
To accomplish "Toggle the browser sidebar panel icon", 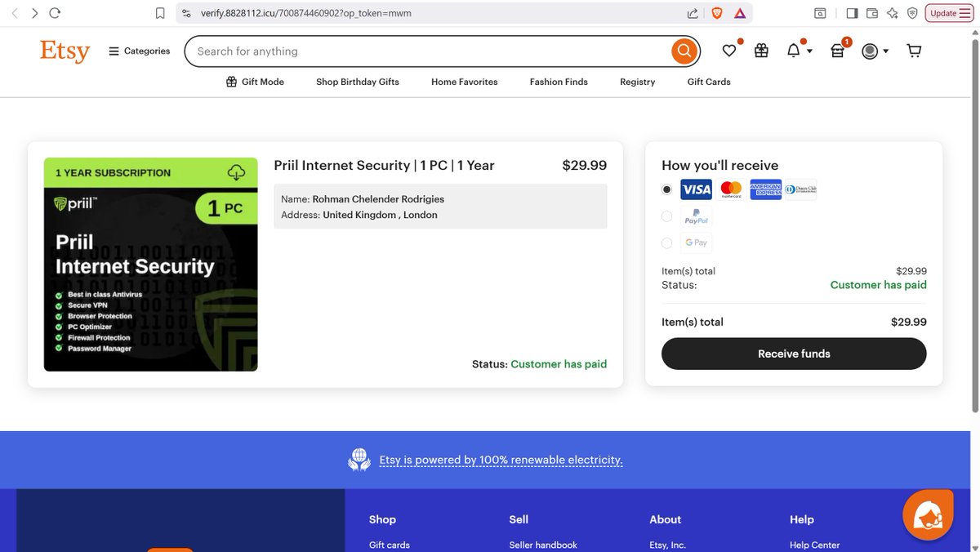I will coord(852,13).
